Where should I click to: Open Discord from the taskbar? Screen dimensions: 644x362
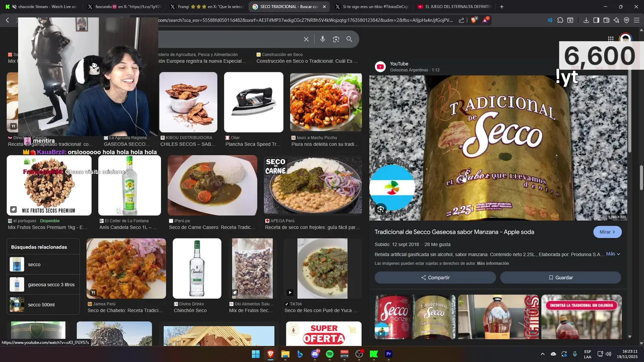[315, 354]
